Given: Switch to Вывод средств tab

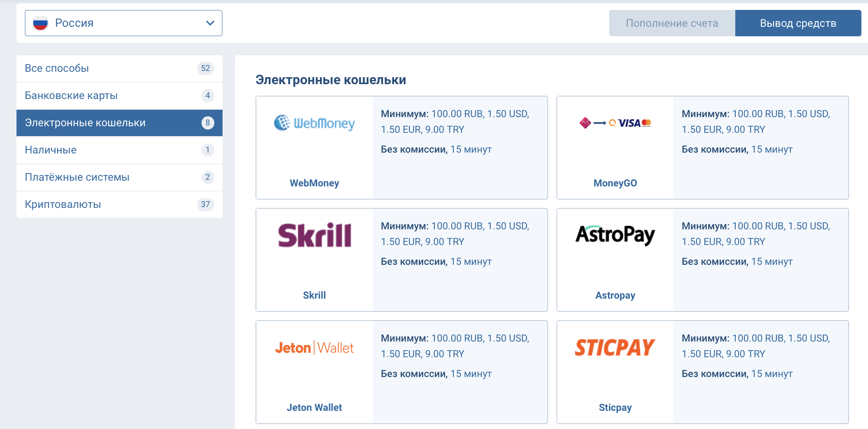Looking at the screenshot, I should (x=798, y=23).
